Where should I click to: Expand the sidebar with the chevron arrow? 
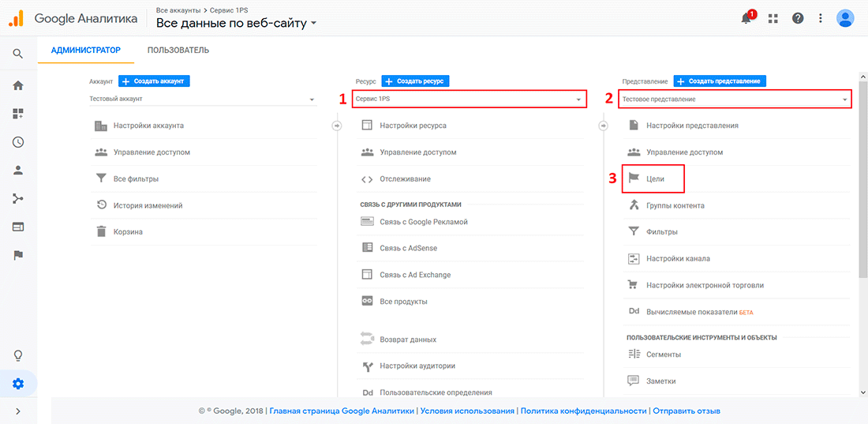click(x=18, y=411)
